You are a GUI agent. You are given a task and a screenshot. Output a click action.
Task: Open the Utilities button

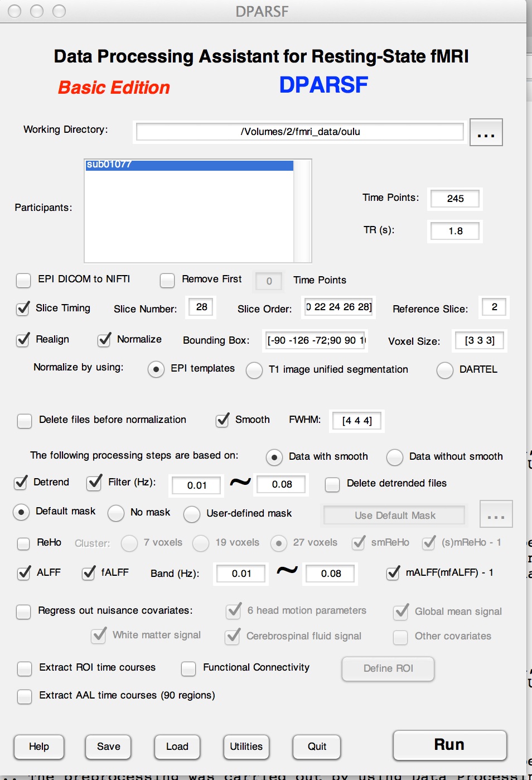click(246, 747)
